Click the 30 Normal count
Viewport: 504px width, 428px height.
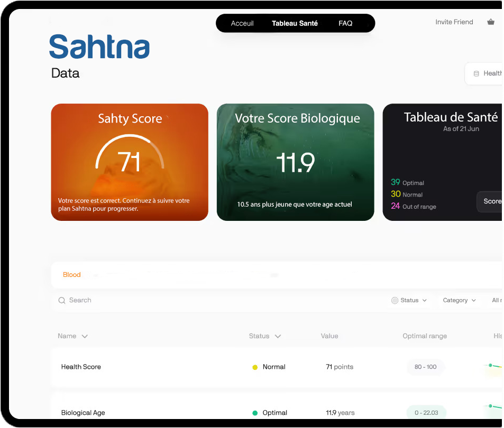pyautogui.click(x=407, y=194)
